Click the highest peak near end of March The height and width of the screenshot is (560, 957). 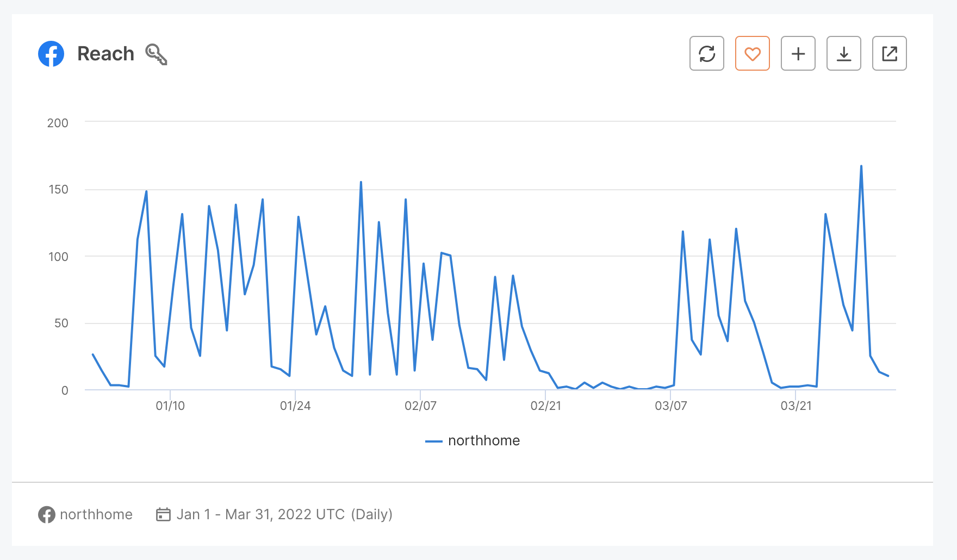[861, 166]
